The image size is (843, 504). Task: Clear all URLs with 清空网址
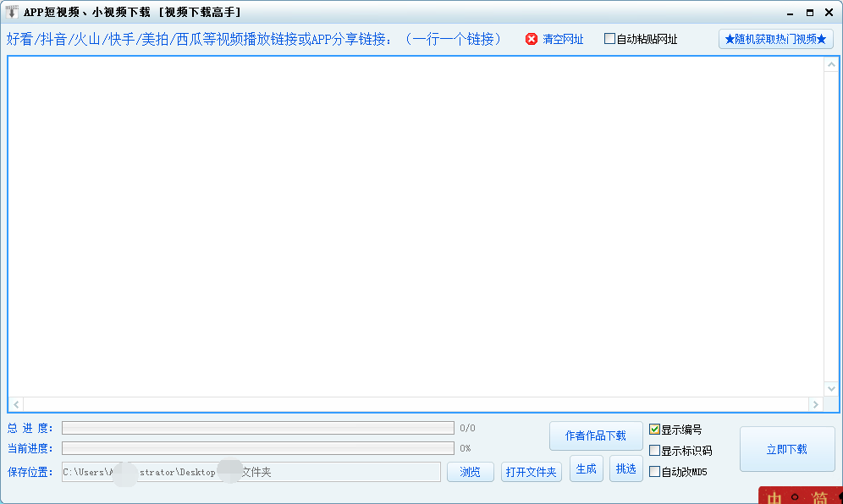563,39
